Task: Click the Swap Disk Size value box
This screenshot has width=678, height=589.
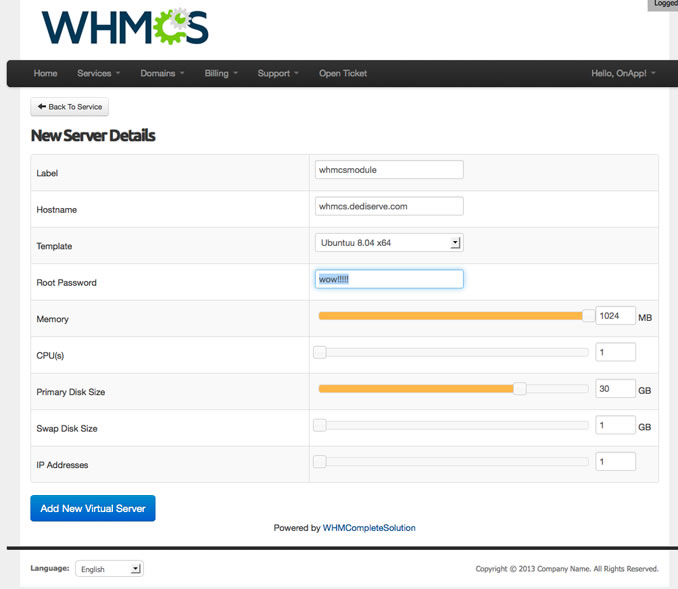Action: [x=615, y=425]
